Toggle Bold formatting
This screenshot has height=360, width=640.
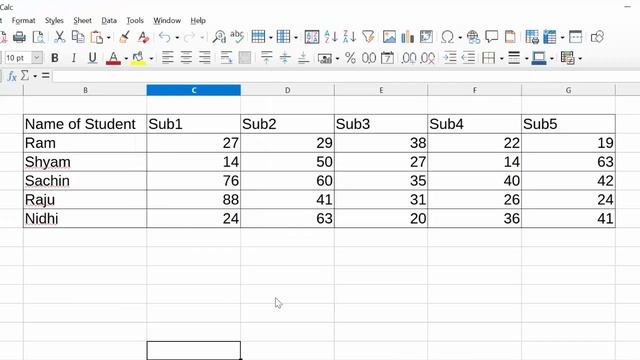pos(55,58)
